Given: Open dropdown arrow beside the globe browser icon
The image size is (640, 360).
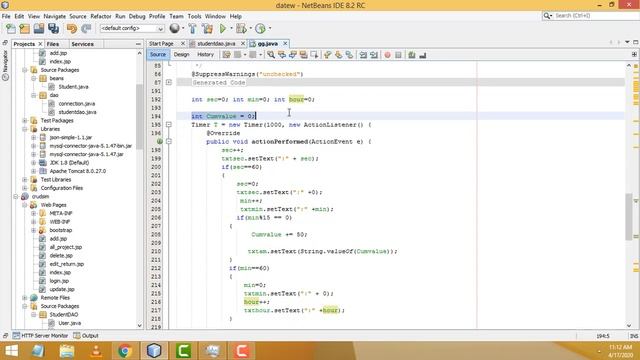Looking at the screenshot, I should (183, 28).
